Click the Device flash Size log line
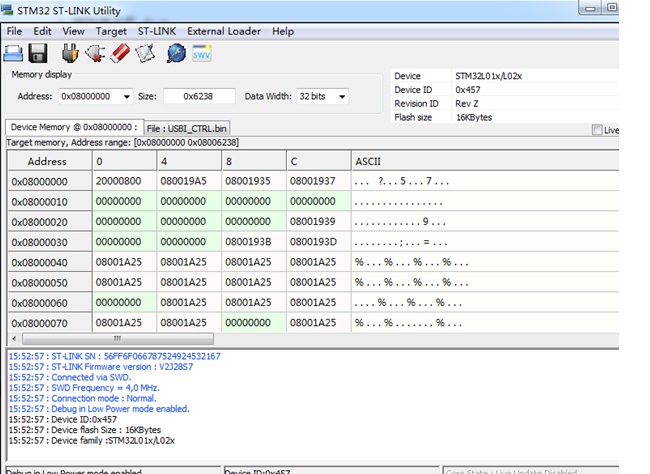Image resolution: width=650 pixels, height=474 pixels. [x=85, y=430]
